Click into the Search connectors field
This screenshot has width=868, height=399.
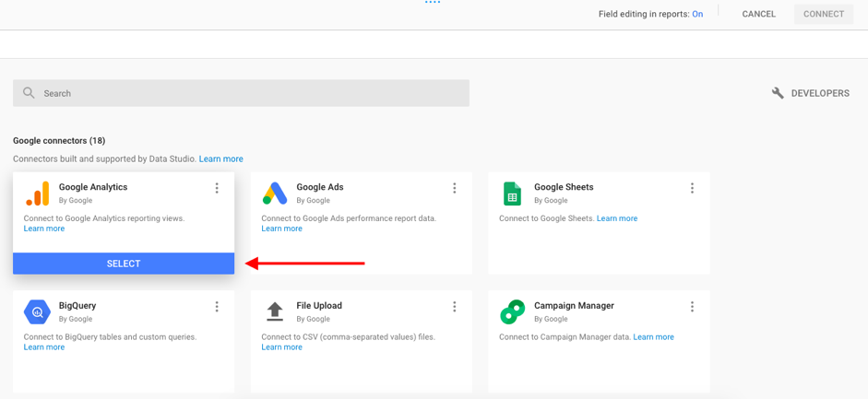pyautogui.click(x=241, y=93)
